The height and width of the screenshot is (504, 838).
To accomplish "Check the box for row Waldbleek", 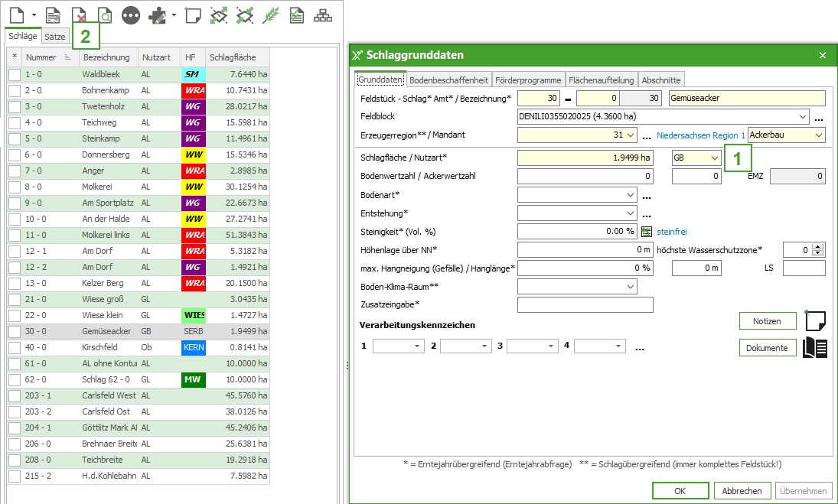I will click(15, 74).
